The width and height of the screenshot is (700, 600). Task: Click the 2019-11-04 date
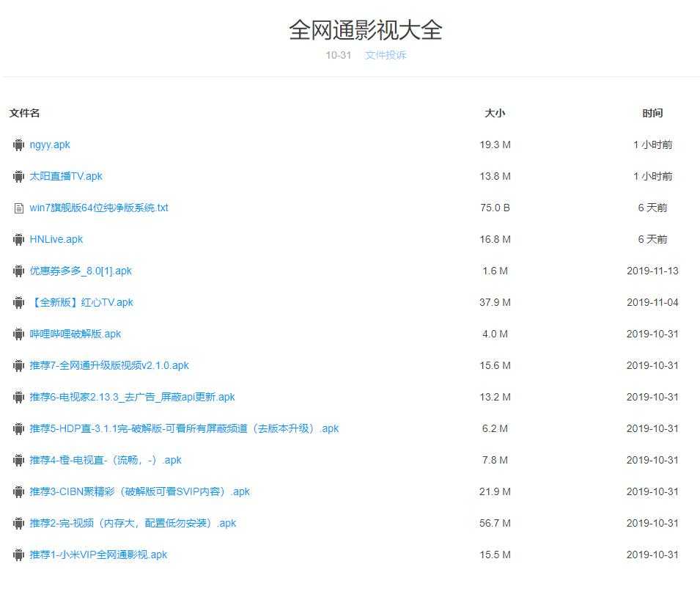click(652, 302)
